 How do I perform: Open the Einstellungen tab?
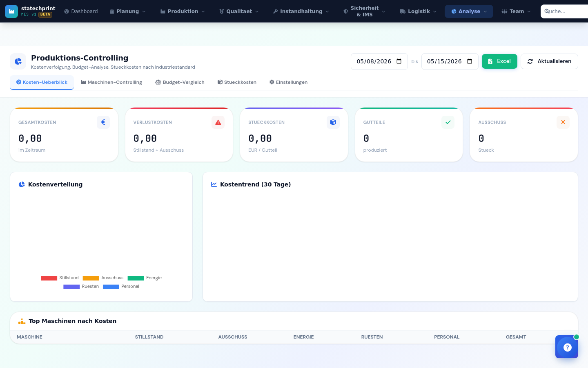288,82
